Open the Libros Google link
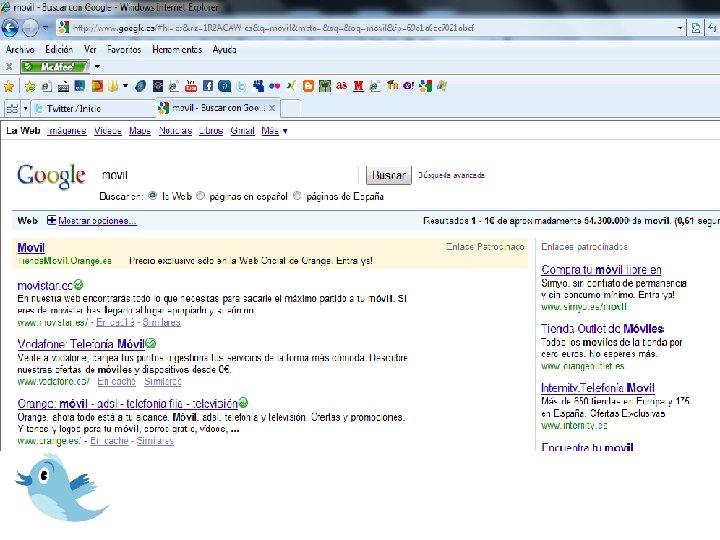The image size is (720, 540). pyautogui.click(x=211, y=131)
